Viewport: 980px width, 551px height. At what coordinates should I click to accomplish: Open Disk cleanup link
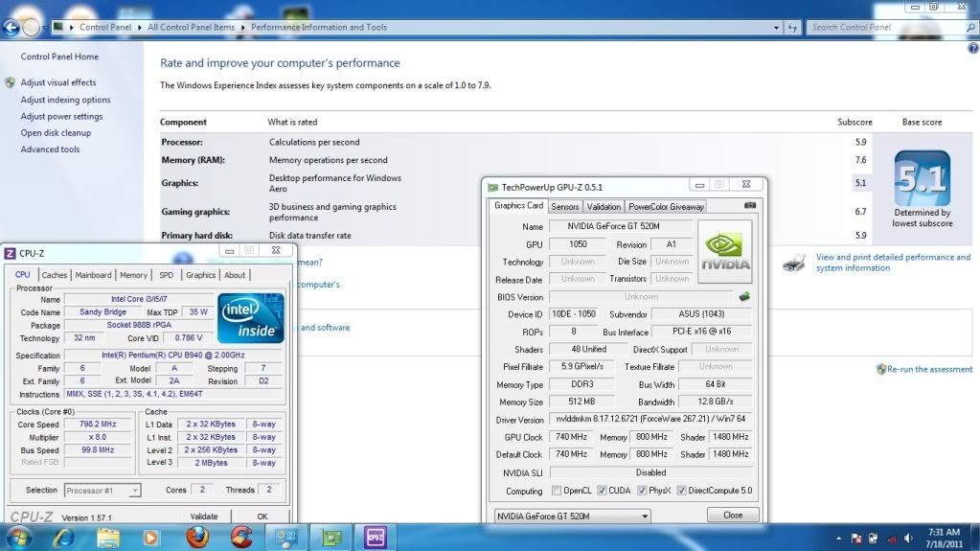(56, 132)
